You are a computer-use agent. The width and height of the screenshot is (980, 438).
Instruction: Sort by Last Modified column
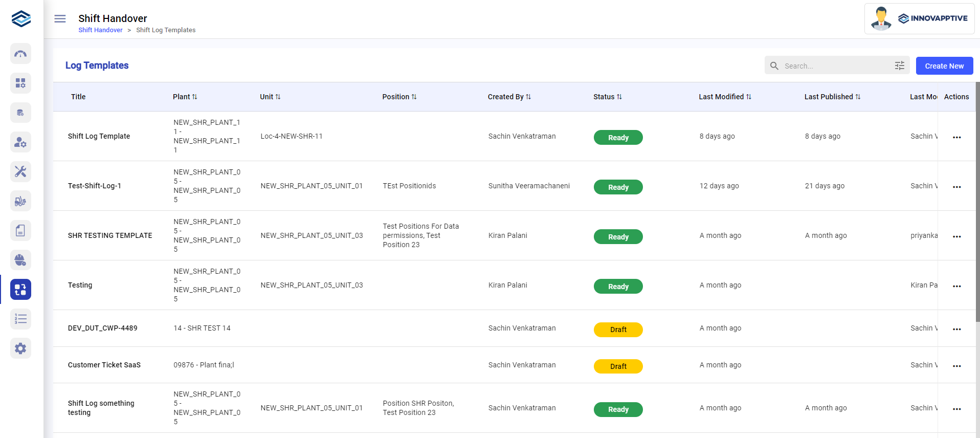pos(748,97)
